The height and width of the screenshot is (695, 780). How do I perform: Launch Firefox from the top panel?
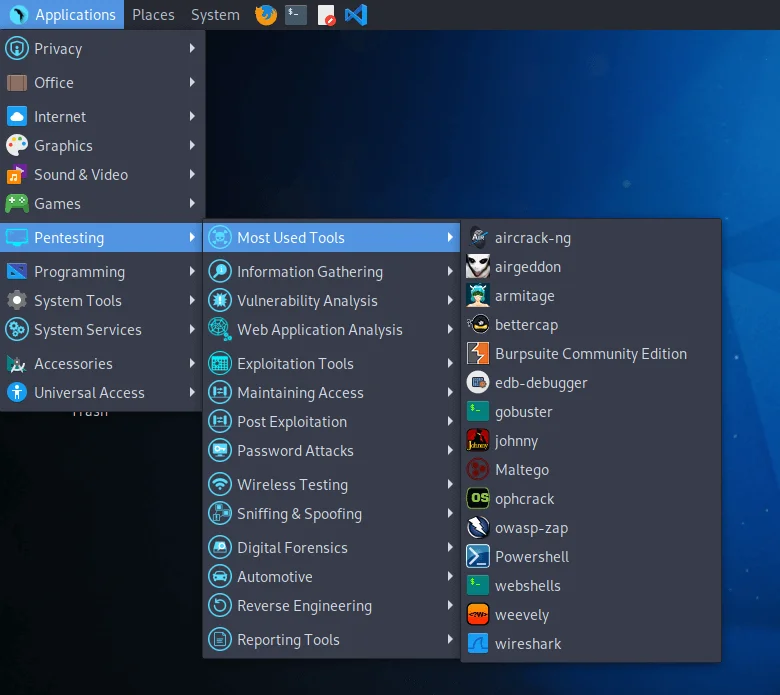(266, 15)
